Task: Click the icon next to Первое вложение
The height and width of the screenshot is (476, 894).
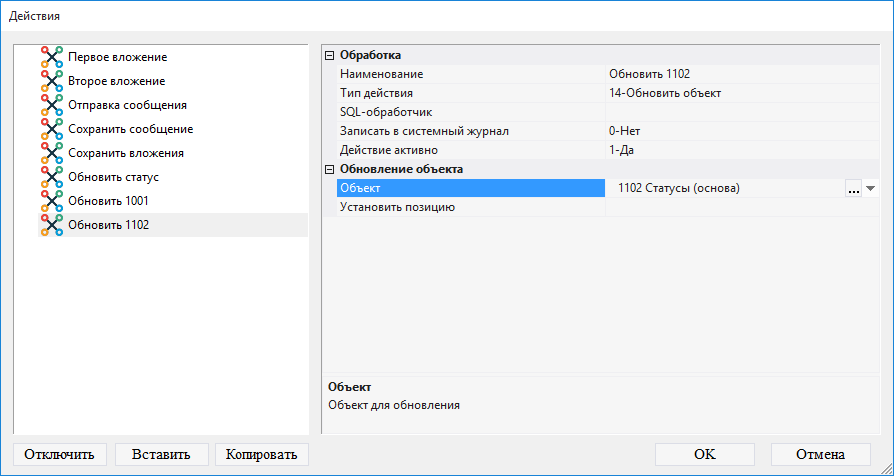Action: click(x=51, y=57)
